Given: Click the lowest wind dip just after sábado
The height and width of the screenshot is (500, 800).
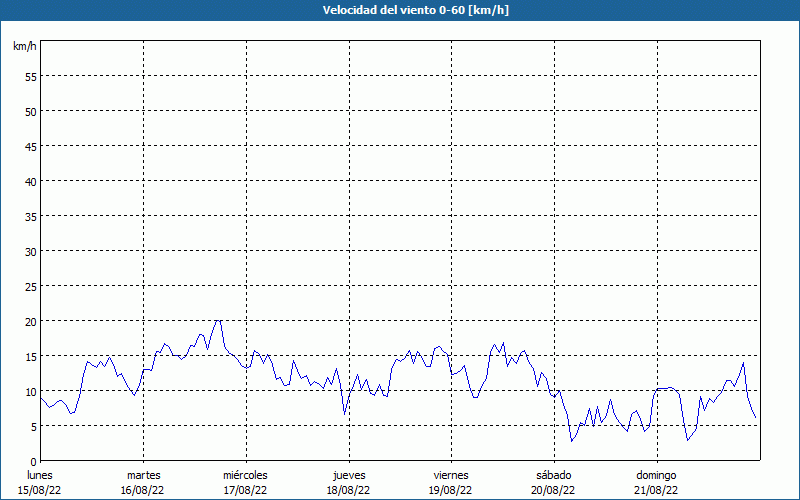Looking at the screenshot, I should point(572,441).
